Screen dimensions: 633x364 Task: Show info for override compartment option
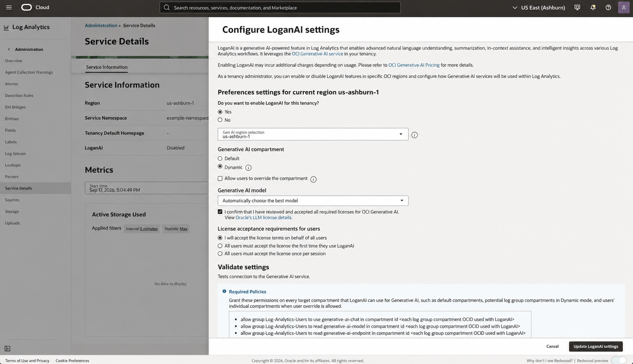(313, 179)
